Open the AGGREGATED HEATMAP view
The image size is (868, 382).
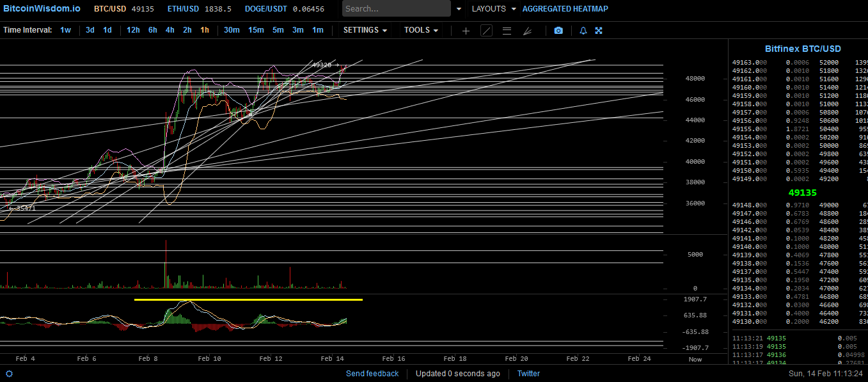point(565,9)
